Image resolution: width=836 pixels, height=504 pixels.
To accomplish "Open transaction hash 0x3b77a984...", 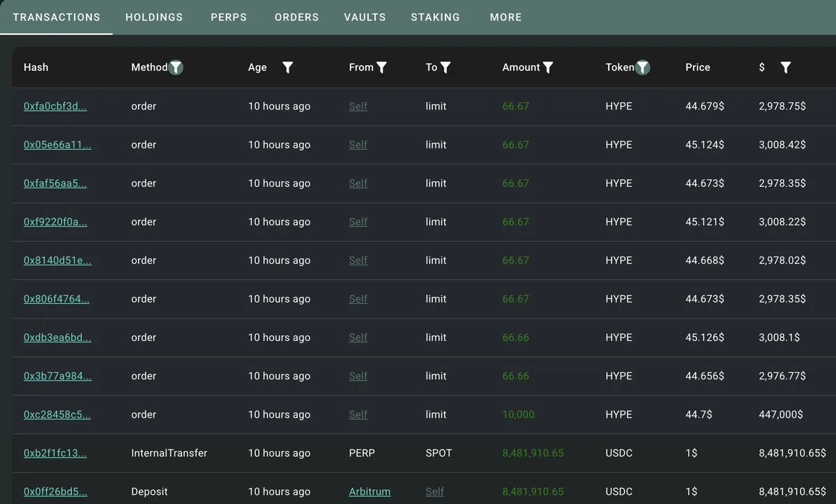I will (x=57, y=376).
